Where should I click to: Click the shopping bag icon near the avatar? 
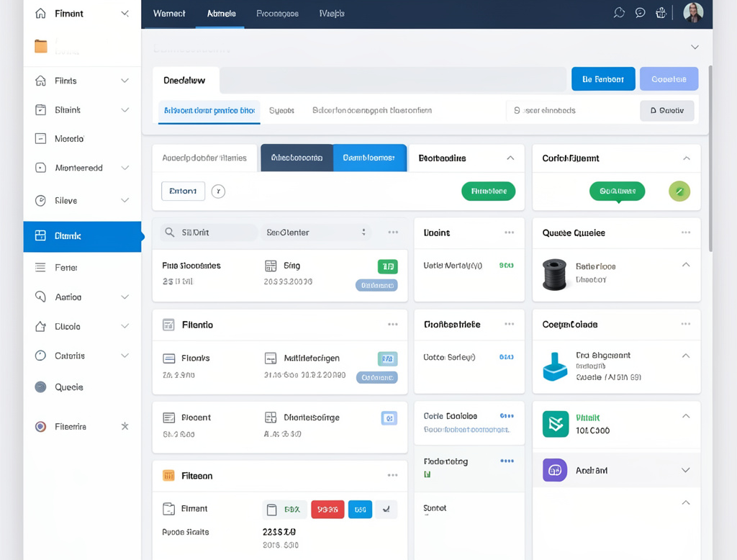661,12
